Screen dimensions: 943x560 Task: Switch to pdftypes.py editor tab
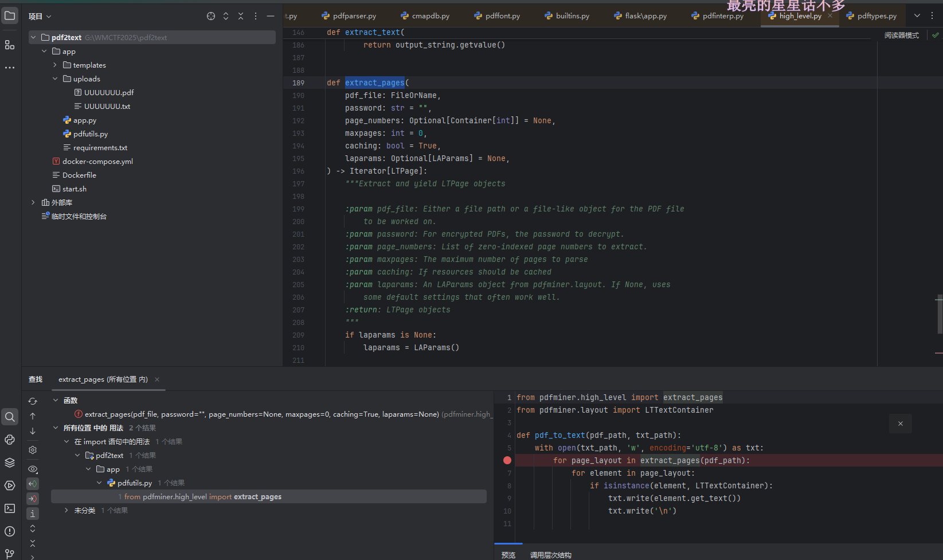pos(871,16)
